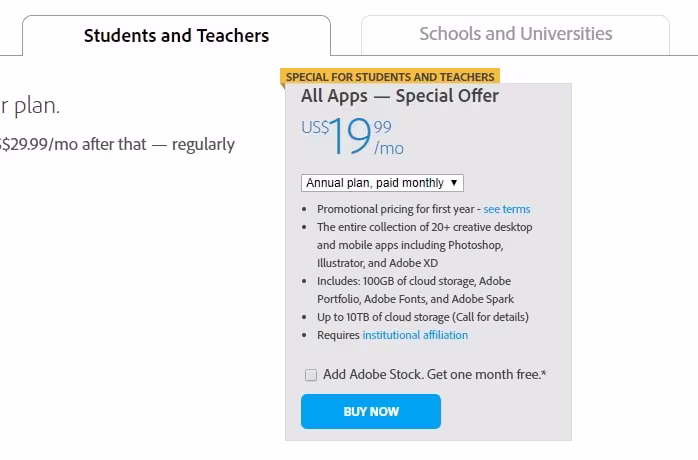Open the 'see terms' link
The width and height of the screenshot is (698, 460).
coord(507,209)
